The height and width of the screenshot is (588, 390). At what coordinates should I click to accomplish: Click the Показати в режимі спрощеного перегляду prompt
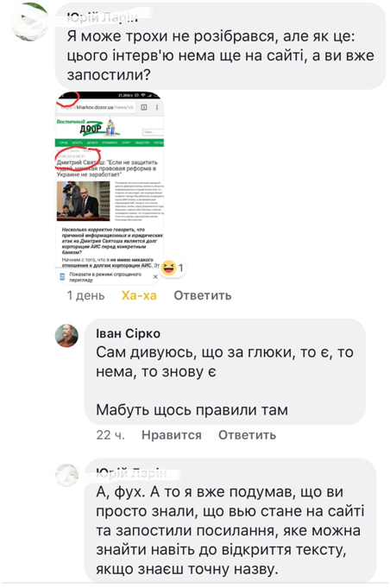click(105, 277)
